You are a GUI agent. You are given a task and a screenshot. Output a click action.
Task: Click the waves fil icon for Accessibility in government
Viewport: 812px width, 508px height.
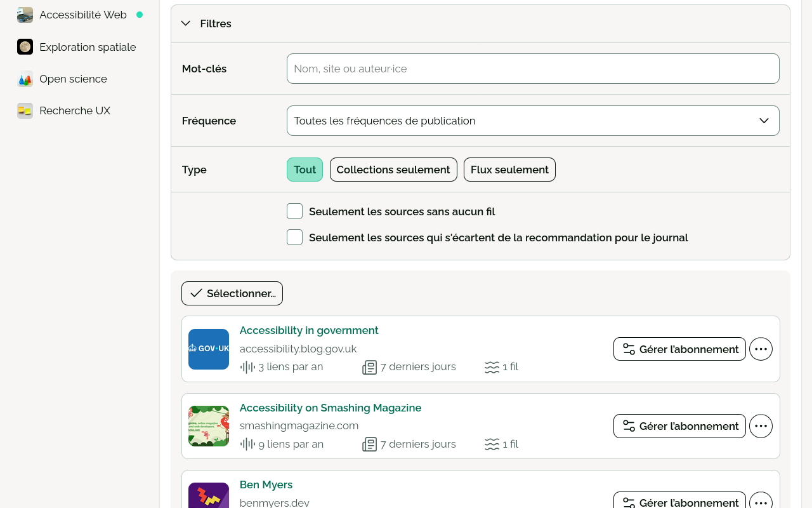point(492,367)
